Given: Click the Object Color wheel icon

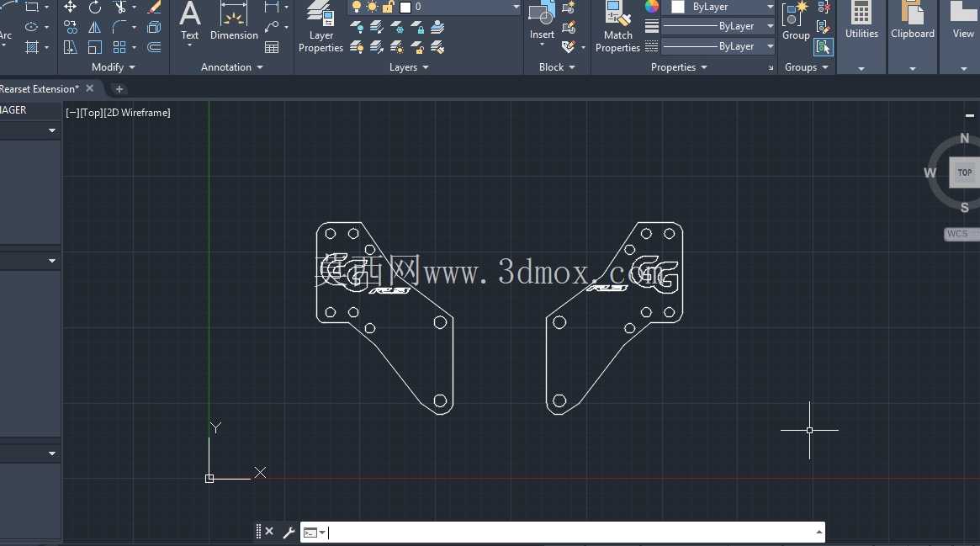Looking at the screenshot, I should point(651,7).
